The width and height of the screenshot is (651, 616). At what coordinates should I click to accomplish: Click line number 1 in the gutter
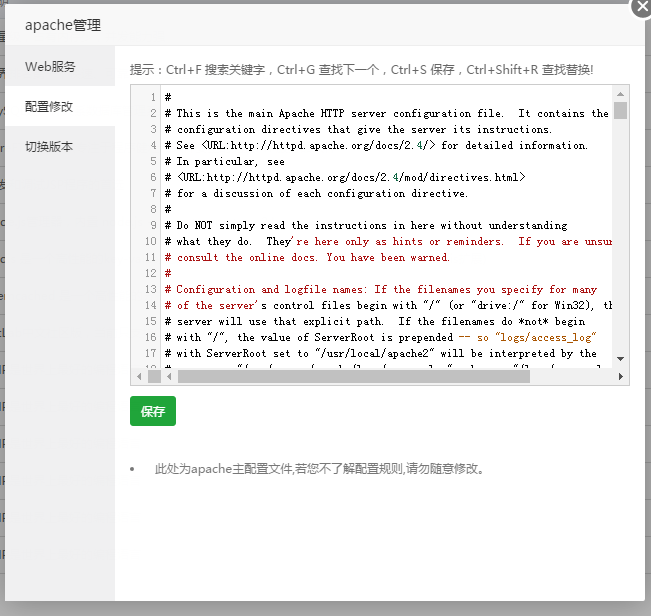click(153, 97)
